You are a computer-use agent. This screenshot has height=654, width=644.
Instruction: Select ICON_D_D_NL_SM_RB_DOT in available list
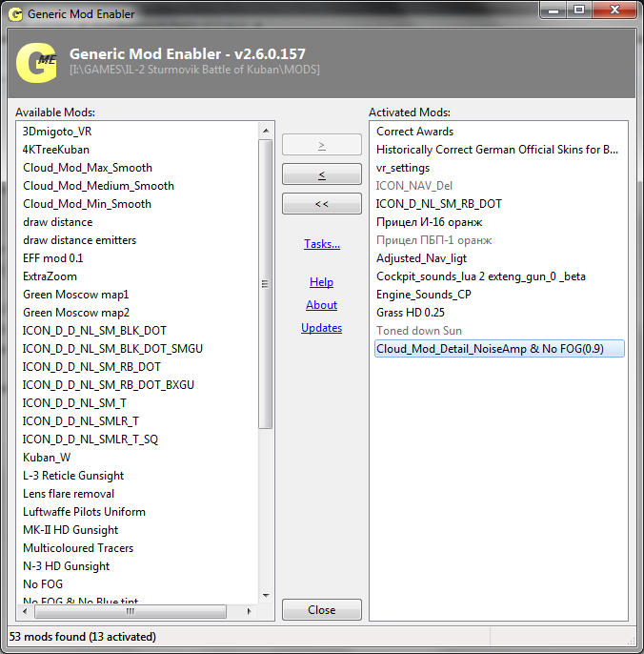pyautogui.click(x=91, y=367)
